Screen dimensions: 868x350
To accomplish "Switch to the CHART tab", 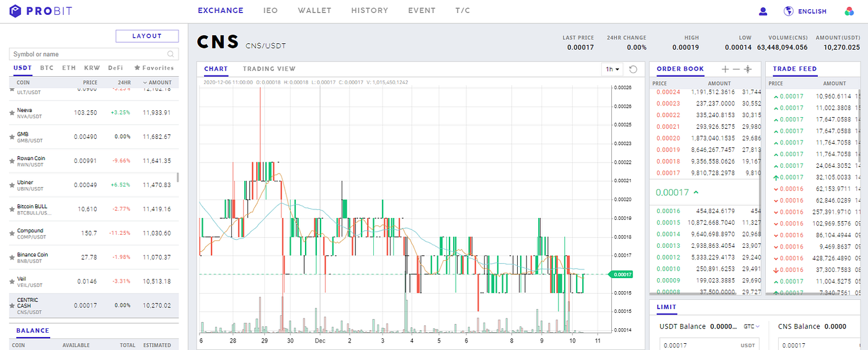I will (216, 69).
